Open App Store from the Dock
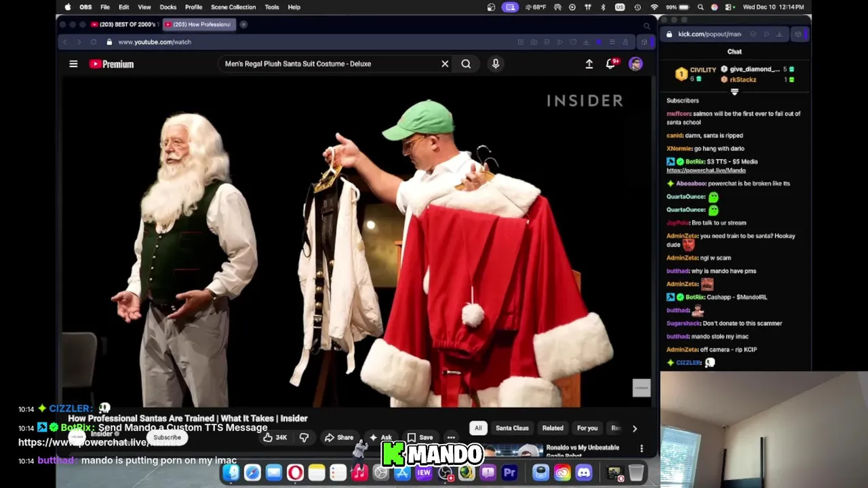 pyautogui.click(x=402, y=472)
